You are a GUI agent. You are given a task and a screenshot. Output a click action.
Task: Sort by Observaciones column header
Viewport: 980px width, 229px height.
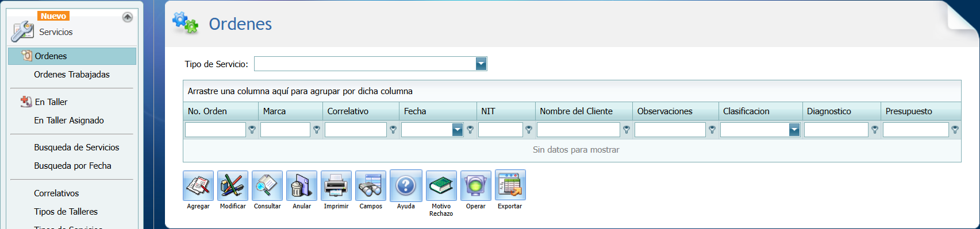pos(675,111)
